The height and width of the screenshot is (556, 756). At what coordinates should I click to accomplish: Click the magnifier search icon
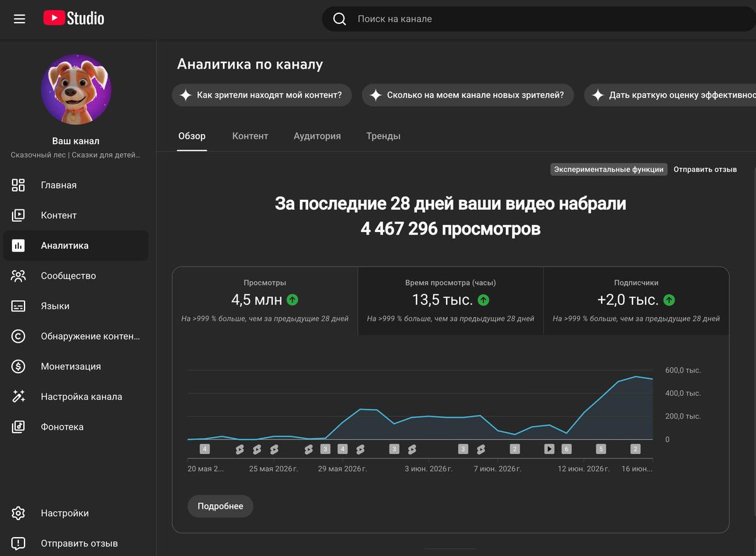[x=340, y=19]
